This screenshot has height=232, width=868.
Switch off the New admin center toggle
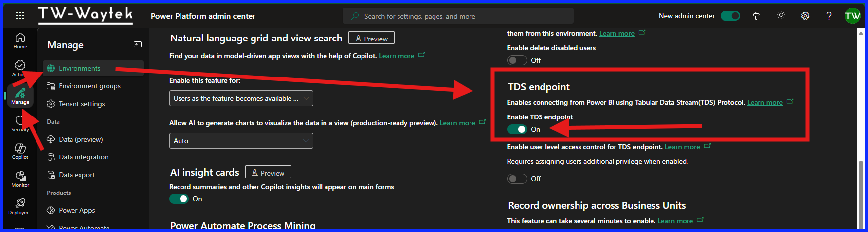(730, 16)
